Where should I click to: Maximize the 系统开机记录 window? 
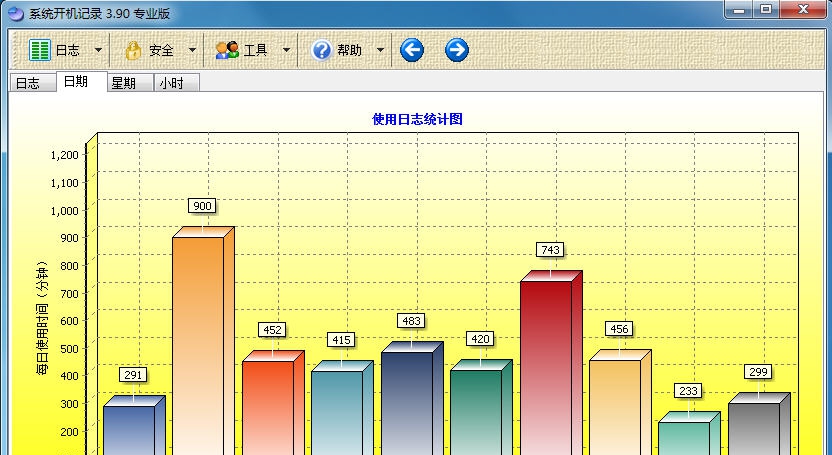[766, 10]
